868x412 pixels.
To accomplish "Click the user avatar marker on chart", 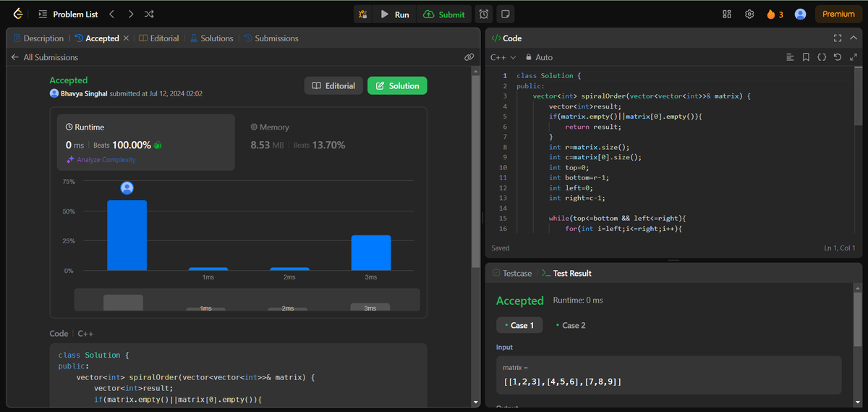I will [x=127, y=188].
